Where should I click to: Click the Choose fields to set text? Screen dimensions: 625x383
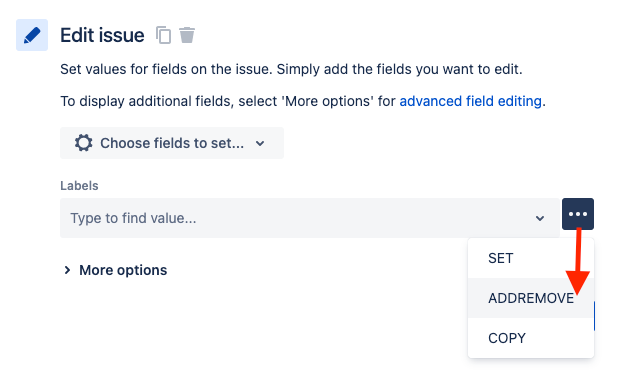click(172, 143)
